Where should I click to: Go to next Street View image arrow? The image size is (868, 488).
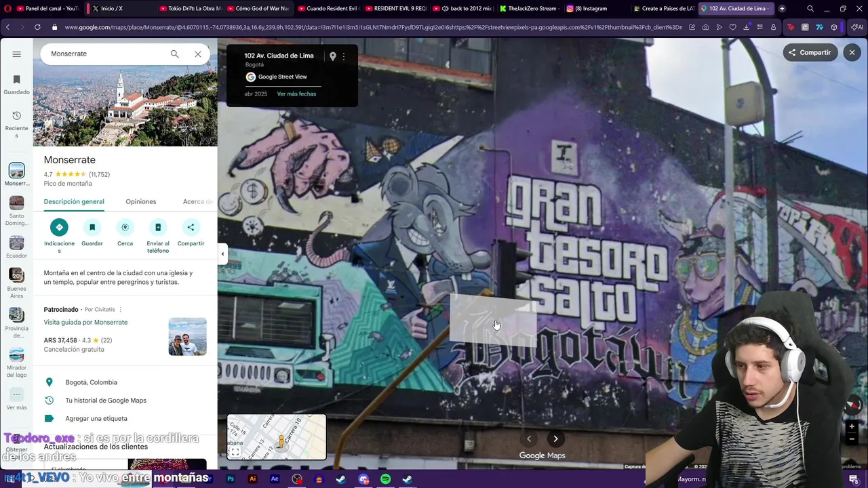click(x=555, y=439)
